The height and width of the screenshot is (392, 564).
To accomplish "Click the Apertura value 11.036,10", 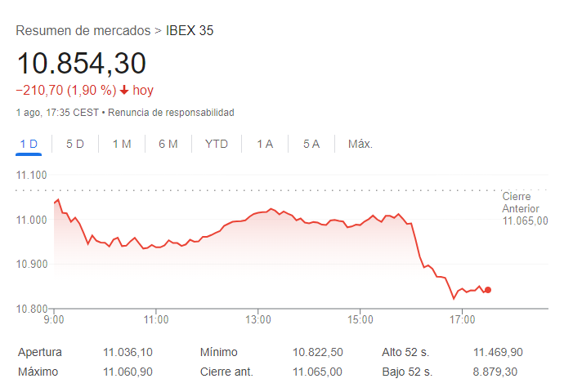I will [x=128, y=352].
